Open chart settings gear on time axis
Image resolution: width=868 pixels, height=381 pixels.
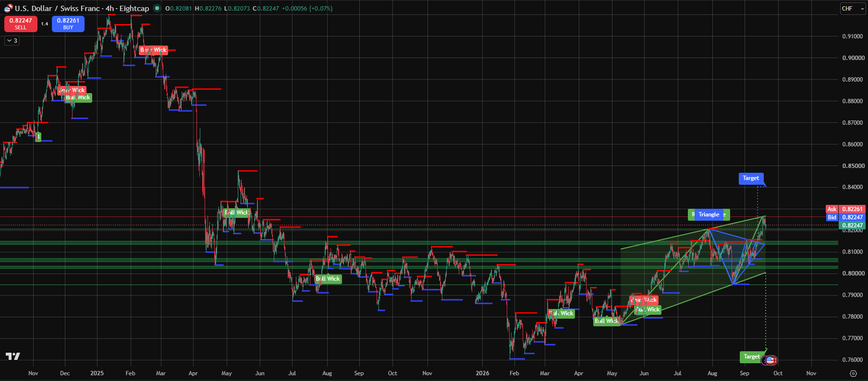(x=853, y=373)
